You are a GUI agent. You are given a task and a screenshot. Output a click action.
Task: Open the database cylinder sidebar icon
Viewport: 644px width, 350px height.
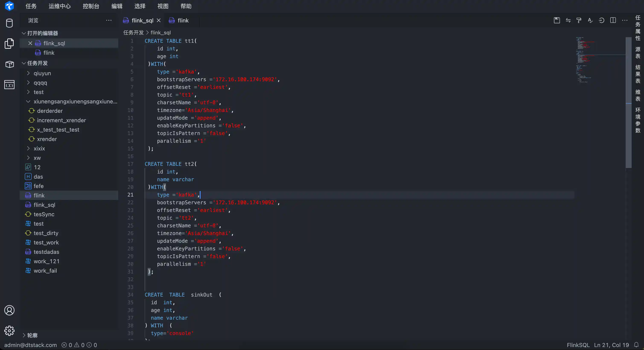10,23
